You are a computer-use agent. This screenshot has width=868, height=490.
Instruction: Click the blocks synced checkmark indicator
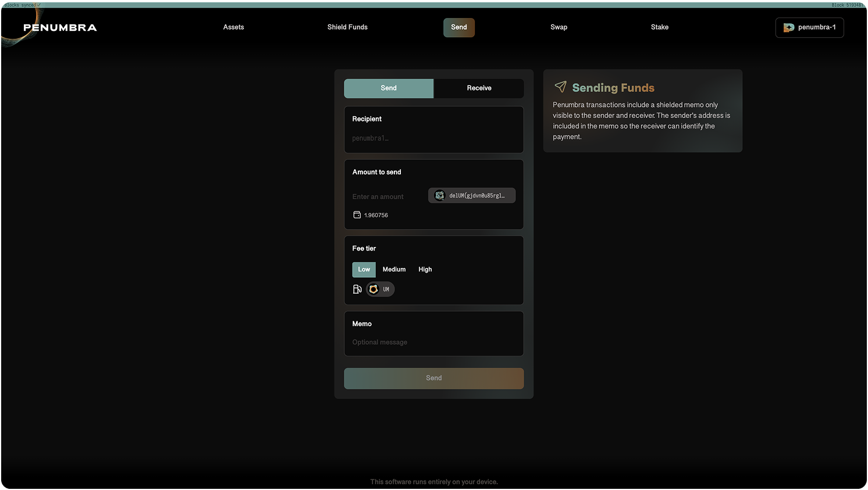[x=39, y=5]
